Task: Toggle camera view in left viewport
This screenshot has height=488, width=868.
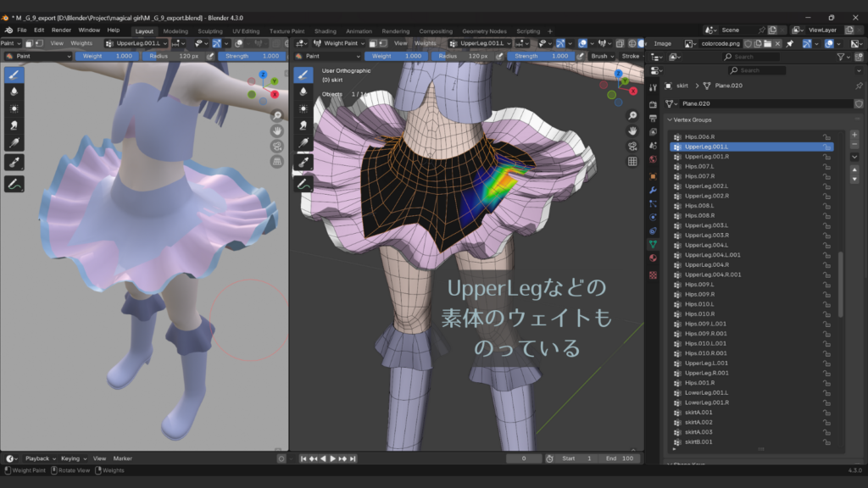Action: coord(277,146)
